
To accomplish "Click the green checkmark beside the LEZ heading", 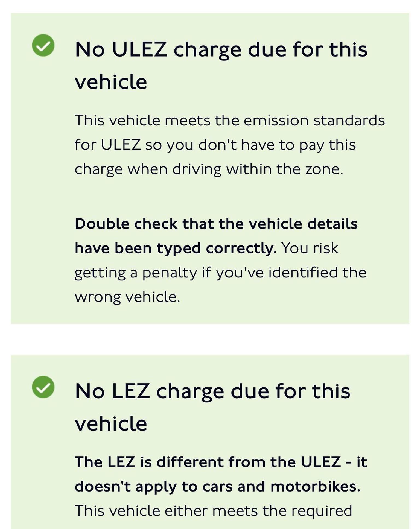I will [x=43, y=387].
